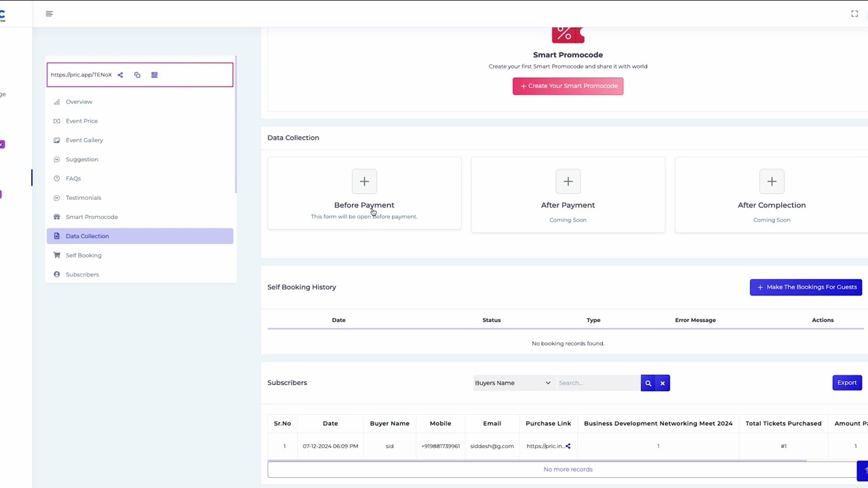Click the Event Price icon
This screenshot has width=868, height=488.
coord(56,121)
